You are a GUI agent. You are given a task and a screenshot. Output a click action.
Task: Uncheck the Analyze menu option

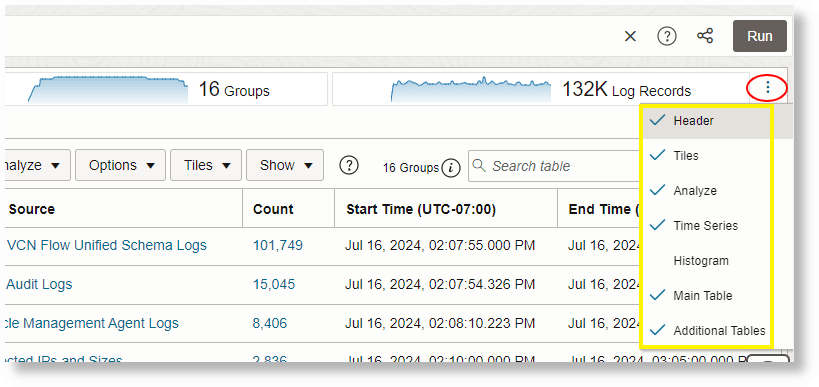point(707,191)
